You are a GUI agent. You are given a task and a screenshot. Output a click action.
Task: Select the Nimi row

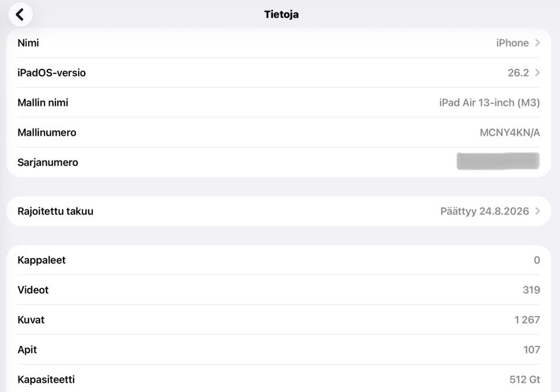[233, 43]
